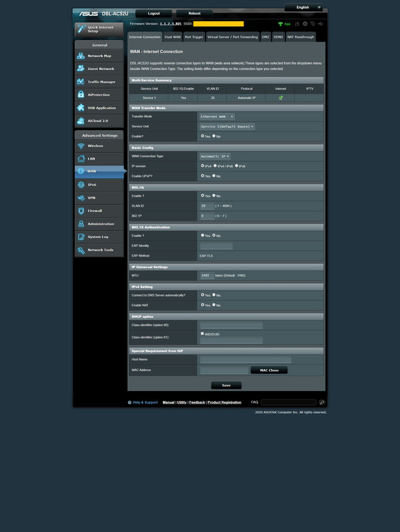Switch to Virtual Server / Port Forwarding tab

click(x=232, y=37)
